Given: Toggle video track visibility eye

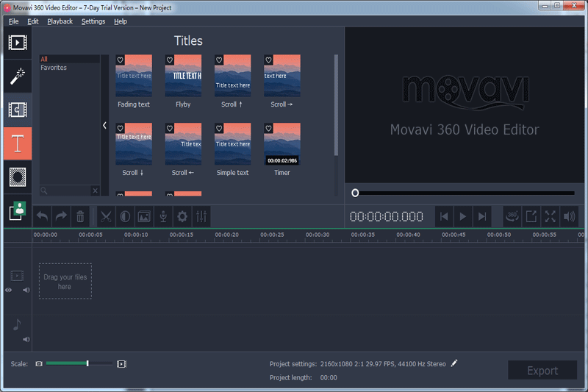Looking at the screenshot, I should point(8,290).
